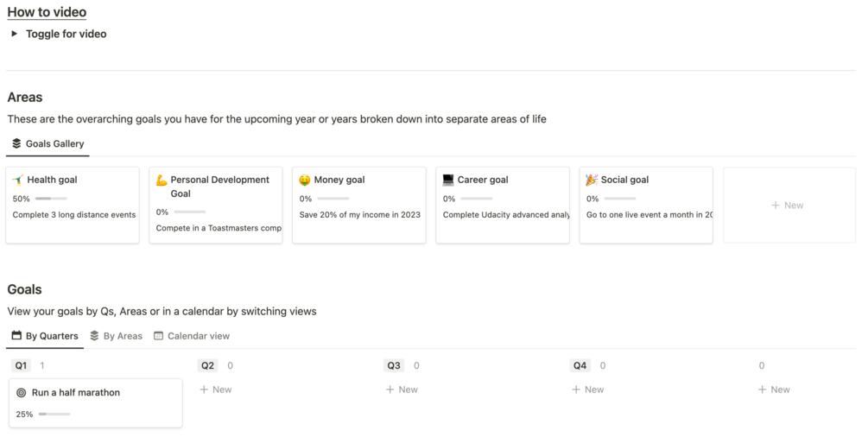Click the stacked layers Goals Gallery icon

(x=16, y=143)
